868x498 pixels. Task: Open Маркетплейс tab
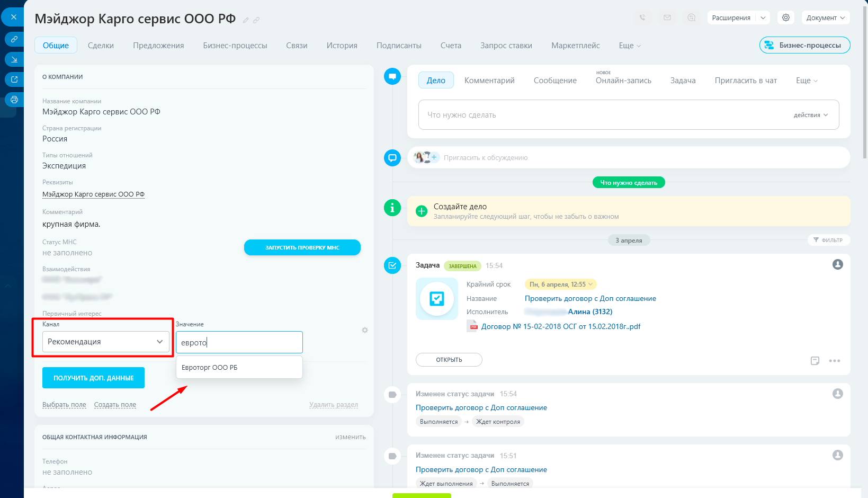click(x=576, y=46)
